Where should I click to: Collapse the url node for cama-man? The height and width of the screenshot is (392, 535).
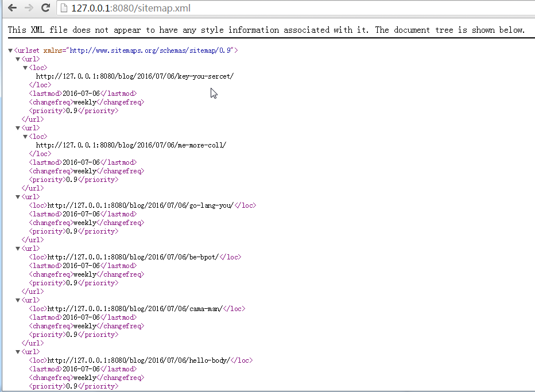click(18, 300)
